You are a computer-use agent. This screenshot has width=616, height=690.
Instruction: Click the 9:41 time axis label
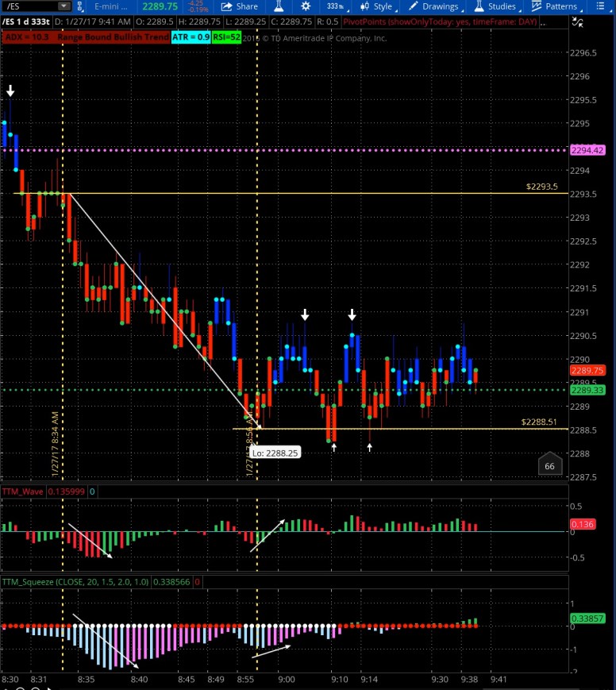click(x=499, y=679)
